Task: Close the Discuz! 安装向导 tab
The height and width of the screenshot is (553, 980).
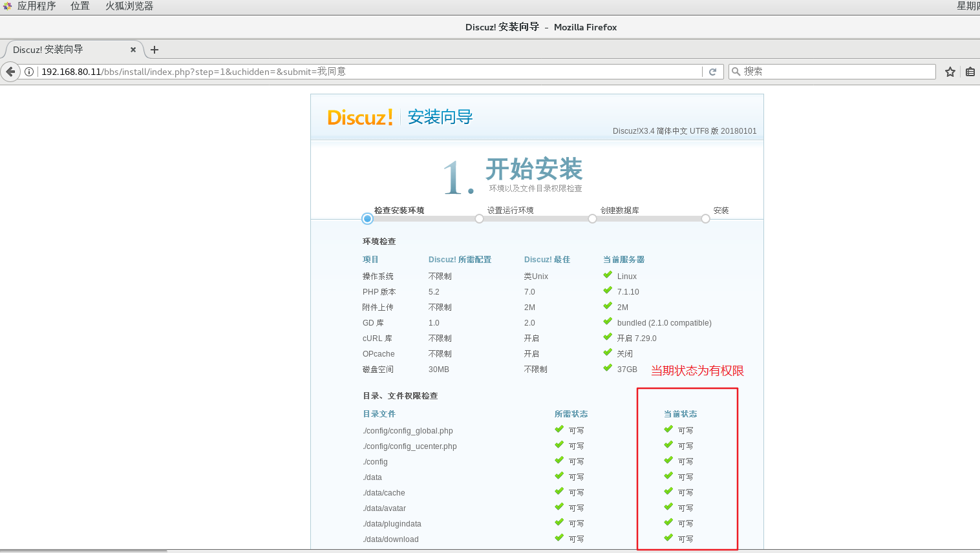Action: pyautogui.click(x=133, y=50)
